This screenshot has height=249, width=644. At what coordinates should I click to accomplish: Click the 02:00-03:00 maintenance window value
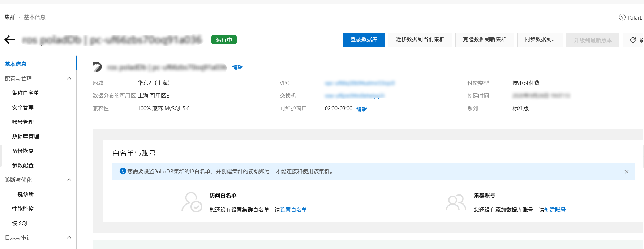click(339, 108)
